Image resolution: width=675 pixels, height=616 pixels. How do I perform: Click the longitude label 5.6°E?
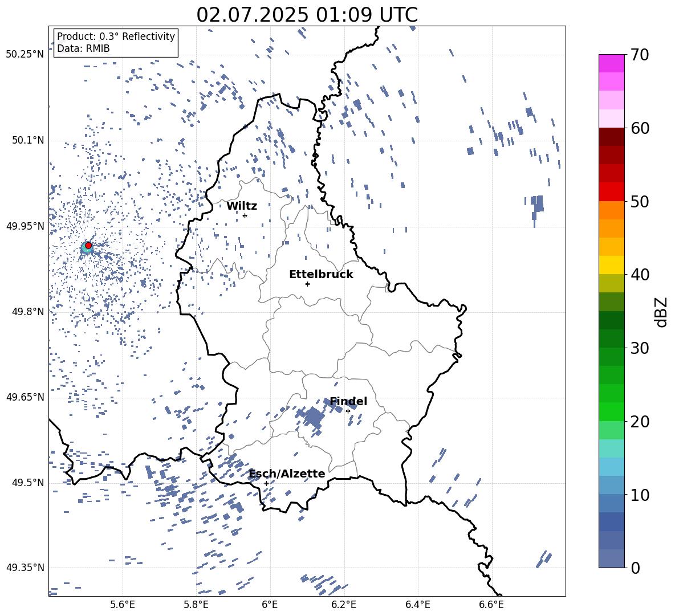[123, 605]
